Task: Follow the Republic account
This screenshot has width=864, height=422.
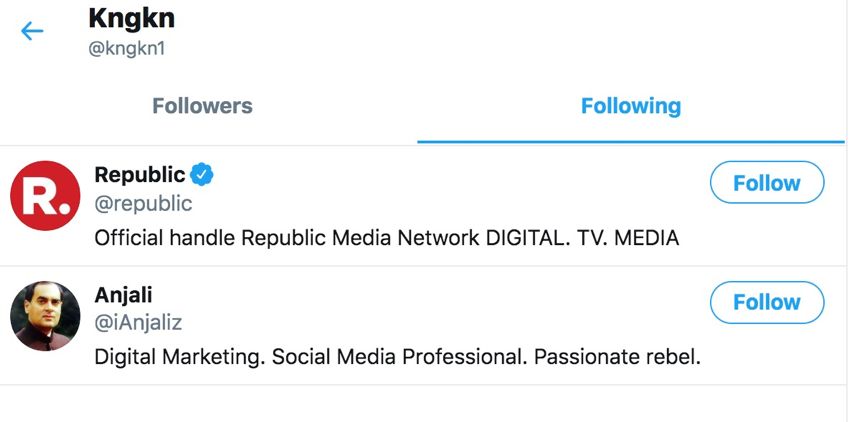Action: click(766, 183)
